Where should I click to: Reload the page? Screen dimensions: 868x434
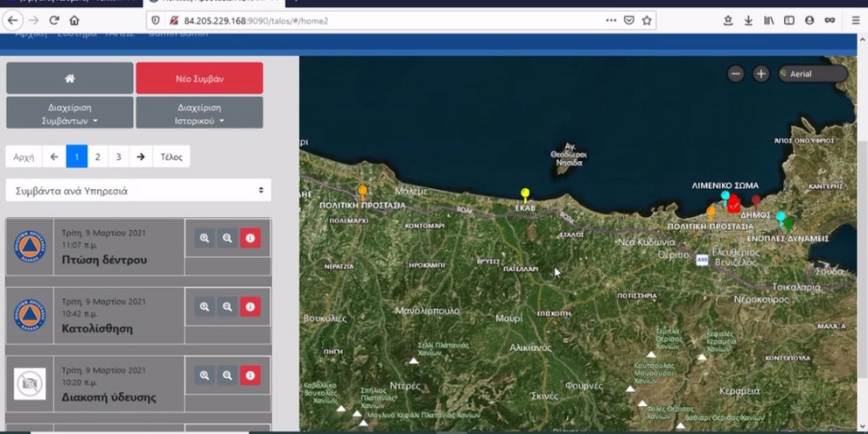(x=53, y=20)
